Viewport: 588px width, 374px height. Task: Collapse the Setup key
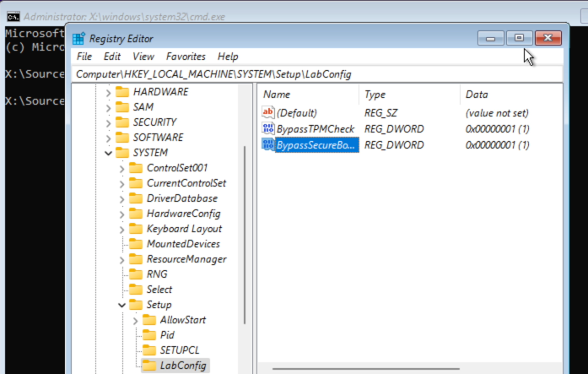pos(121,305)
